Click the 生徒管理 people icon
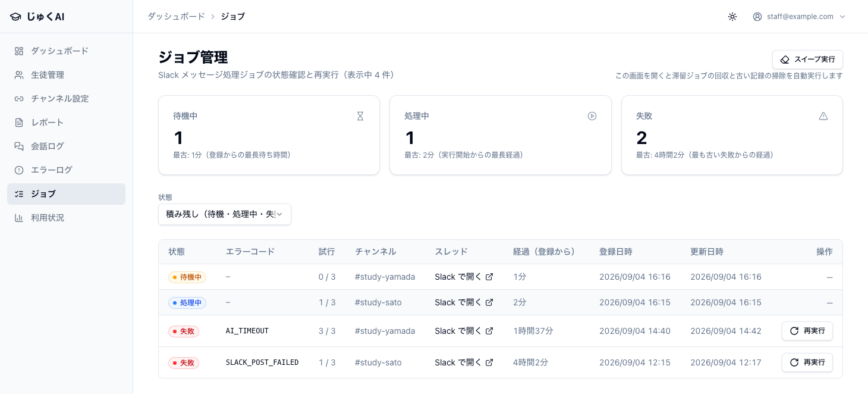868x394 pixels. pos(19,75)
